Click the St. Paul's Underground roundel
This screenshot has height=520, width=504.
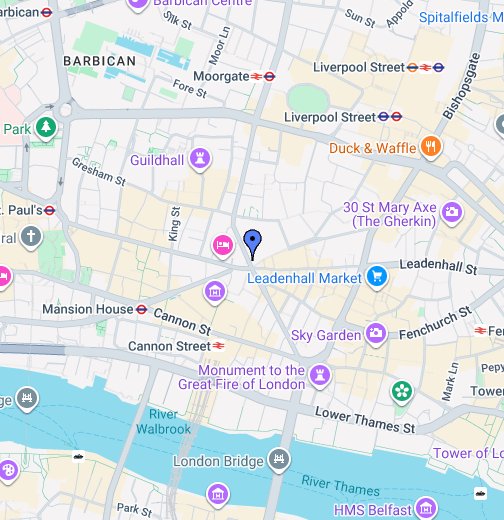(x=49, y=210)
